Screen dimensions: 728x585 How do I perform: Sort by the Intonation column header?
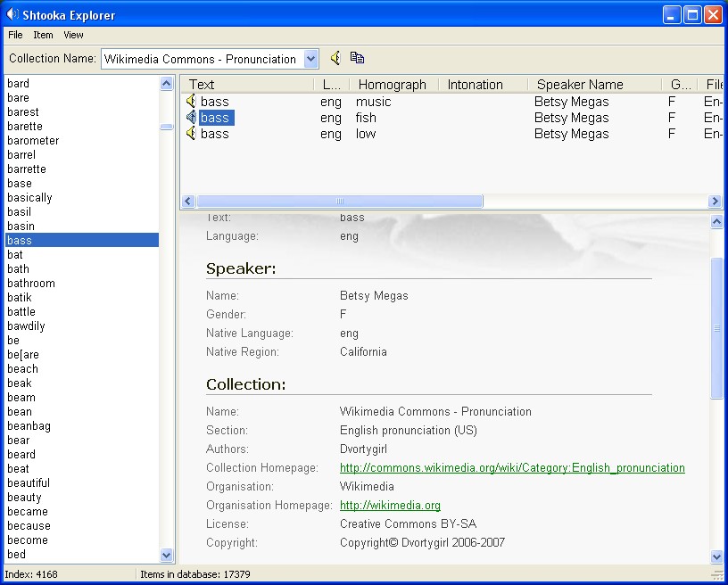484,85
